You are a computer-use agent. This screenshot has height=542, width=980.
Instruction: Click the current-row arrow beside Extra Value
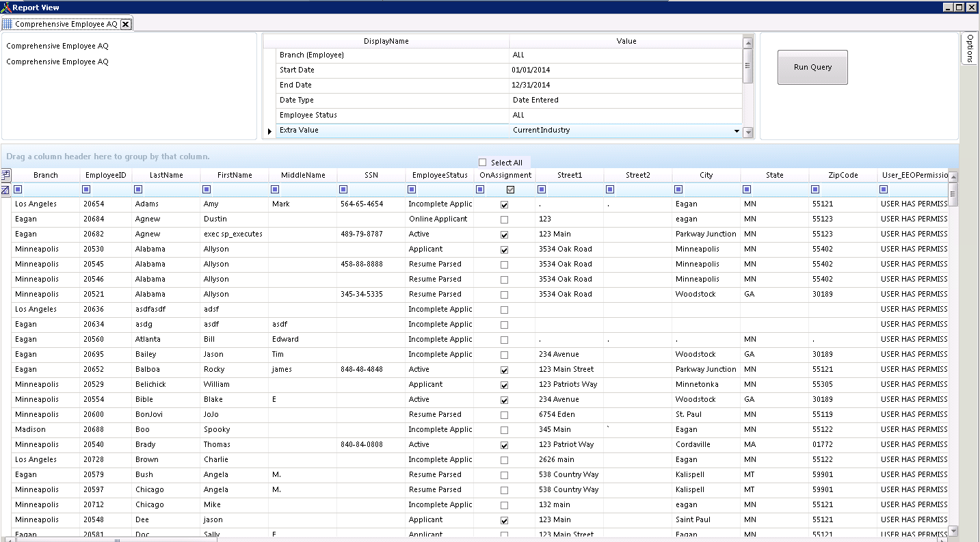click(x=269, y=131)
